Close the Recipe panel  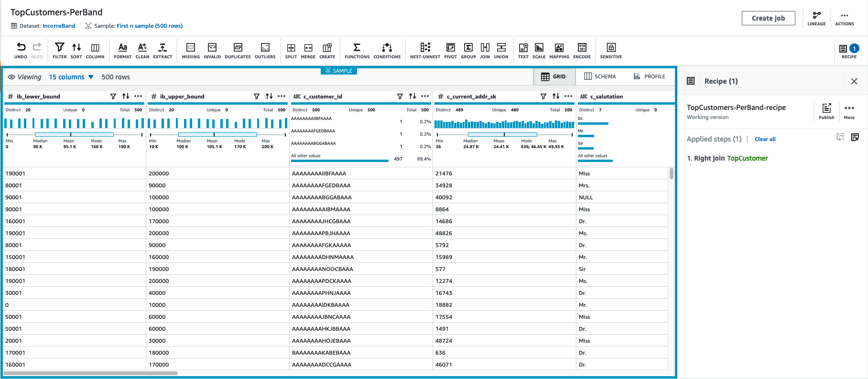(x=854, y=81)
